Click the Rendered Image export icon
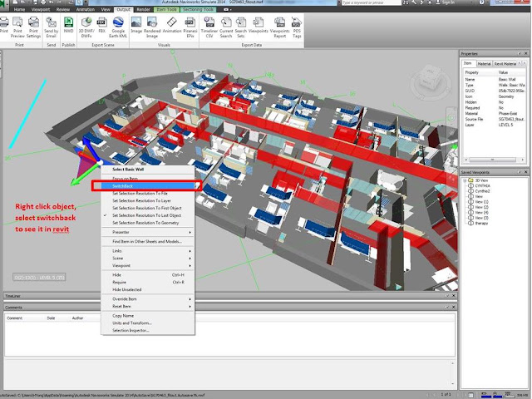 (152, 27)
